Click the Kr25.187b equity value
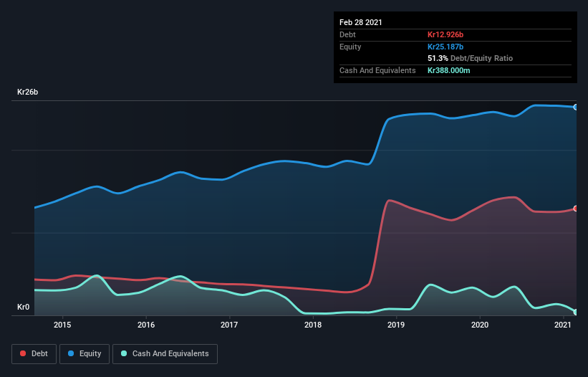 pyautogui.click(x=445, y=47)
